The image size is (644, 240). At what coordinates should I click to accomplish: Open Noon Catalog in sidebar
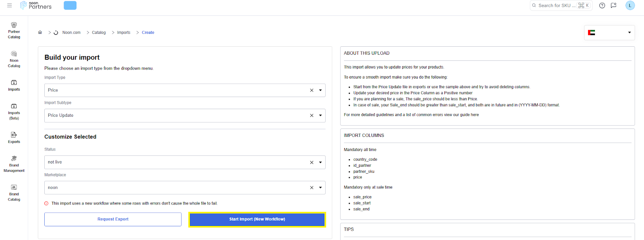(x=14, y=60)
